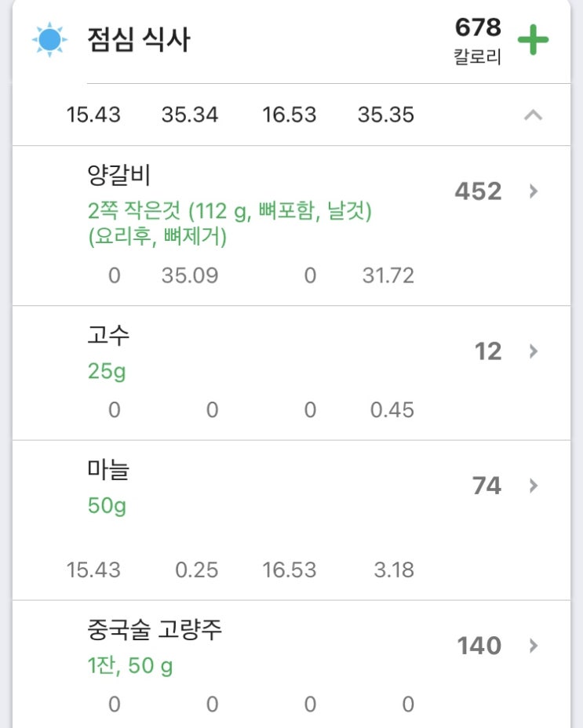Tap the 25g serving for 고수
Viewport: 583px width, 728px height.
pyautogui.click(x=107, y=371)
